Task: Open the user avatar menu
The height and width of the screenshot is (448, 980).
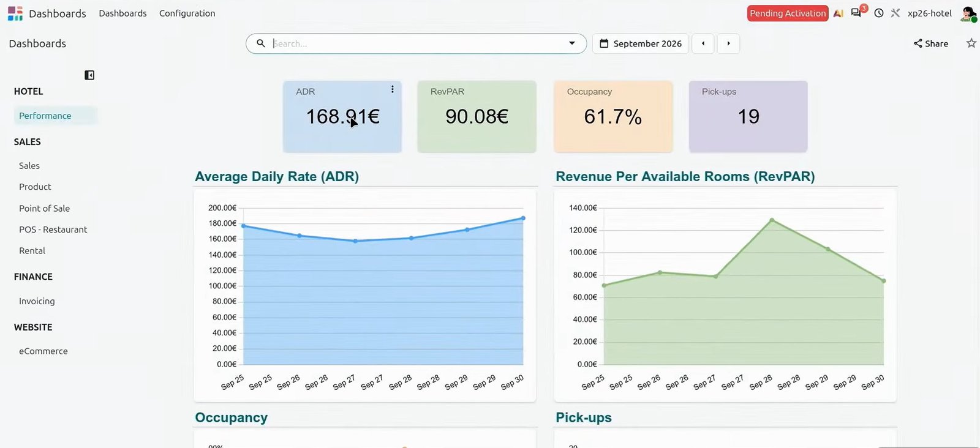Action: tap(968, 13)
